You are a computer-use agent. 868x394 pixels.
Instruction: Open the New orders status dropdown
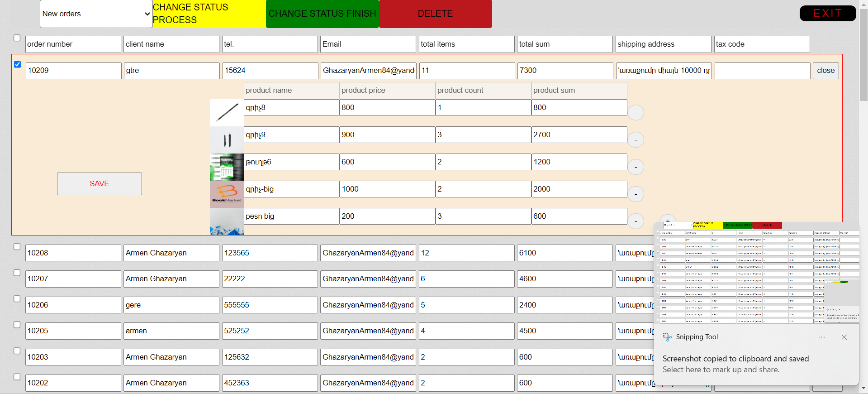point(96,14)
